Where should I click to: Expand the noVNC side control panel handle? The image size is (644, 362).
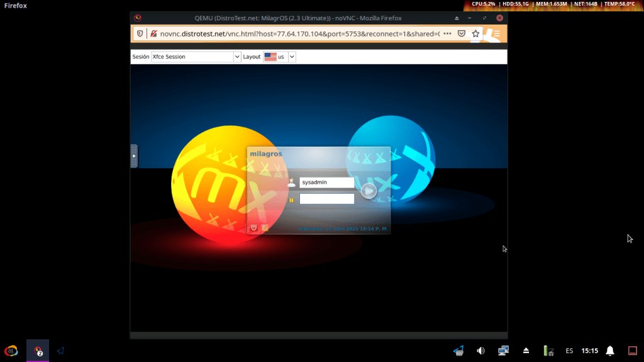click(133, 156)
